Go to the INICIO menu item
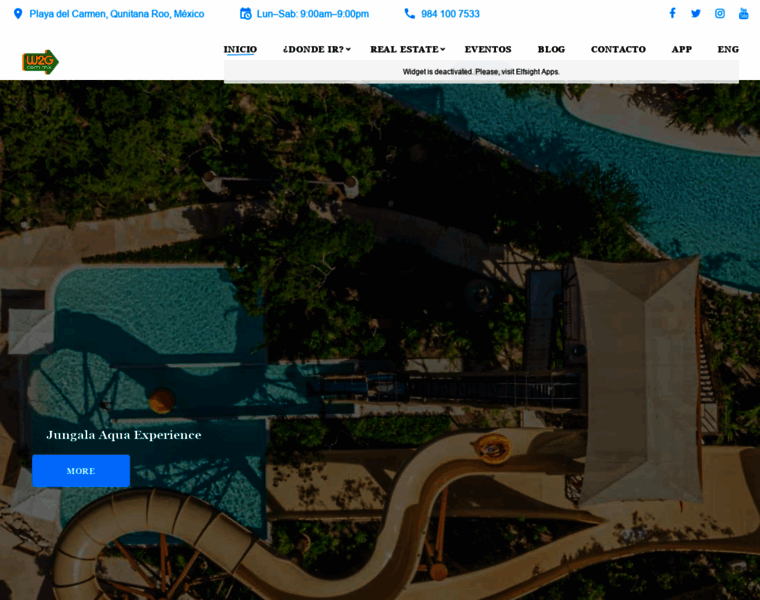Viewport: 760px width, 600px height. [240, 49]
